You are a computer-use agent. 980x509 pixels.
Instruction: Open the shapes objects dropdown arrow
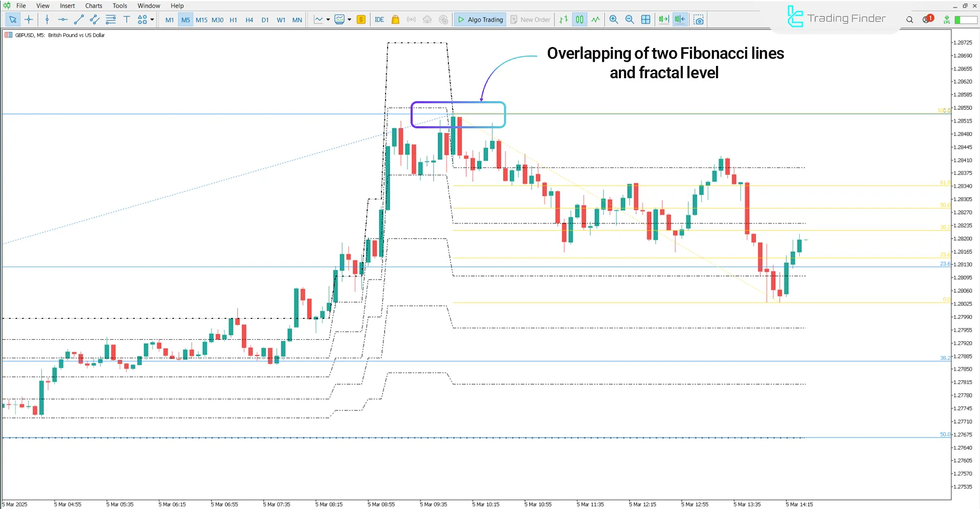[x=152, y=19]
